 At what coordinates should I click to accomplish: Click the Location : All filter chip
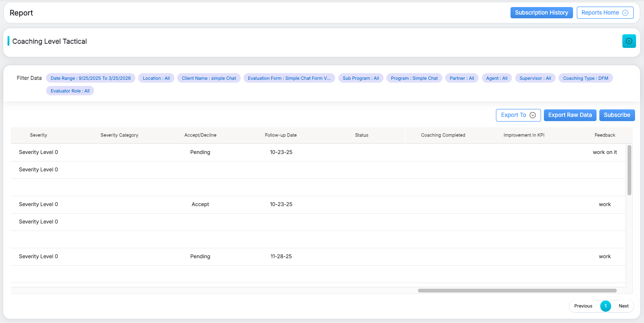pyautogui.click(x=156, y=78)
